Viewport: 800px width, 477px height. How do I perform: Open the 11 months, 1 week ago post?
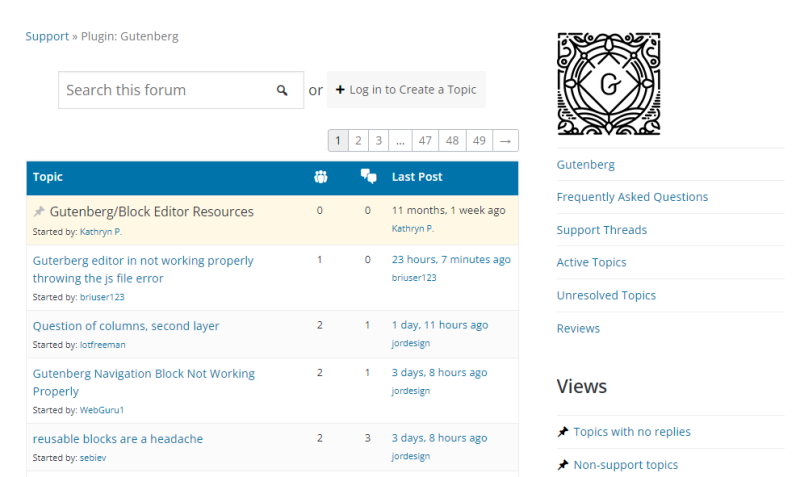448,210
